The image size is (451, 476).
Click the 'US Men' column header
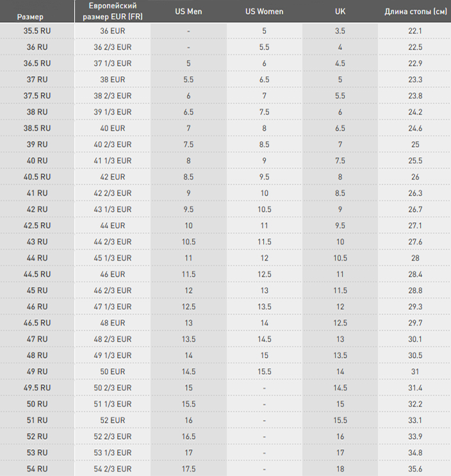(188, 12)
